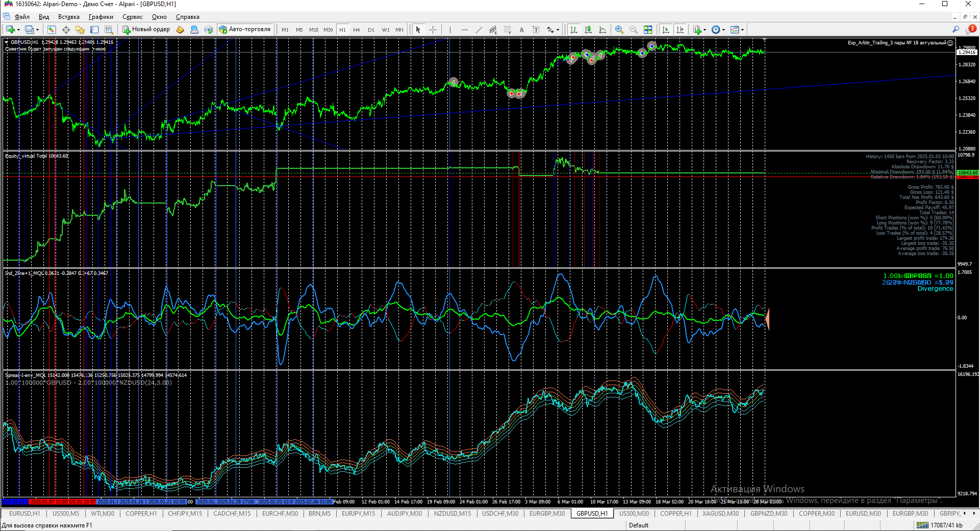Expand the New Chart dropdown arrow
The width and height of the screenshot is (980, 531).
[x=18, y=30]
